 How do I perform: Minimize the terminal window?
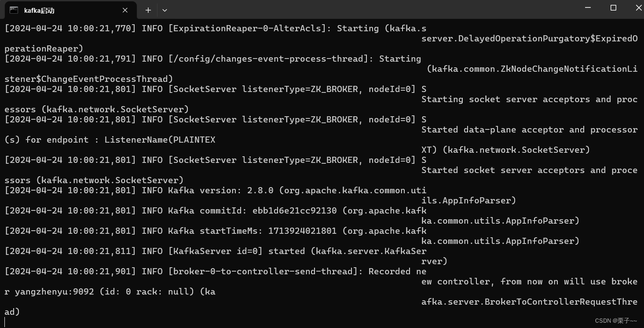(x=588, y=7)
